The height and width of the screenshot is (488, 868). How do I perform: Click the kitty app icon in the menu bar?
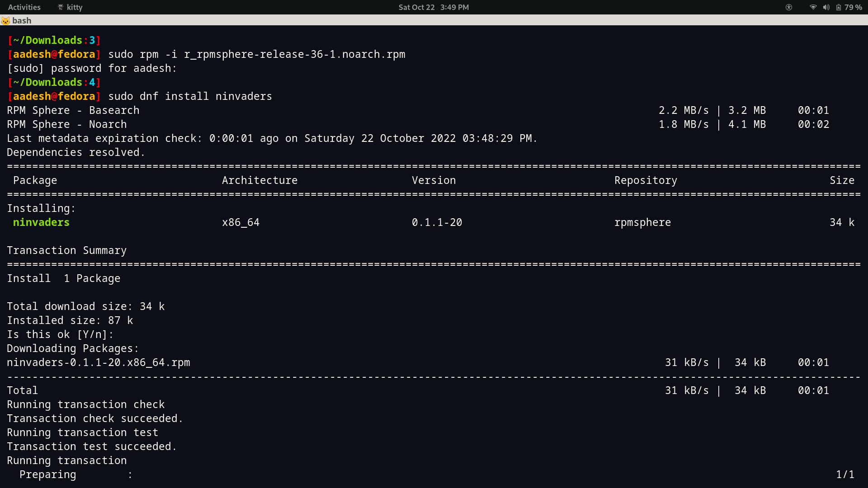(x=60, y=7)
